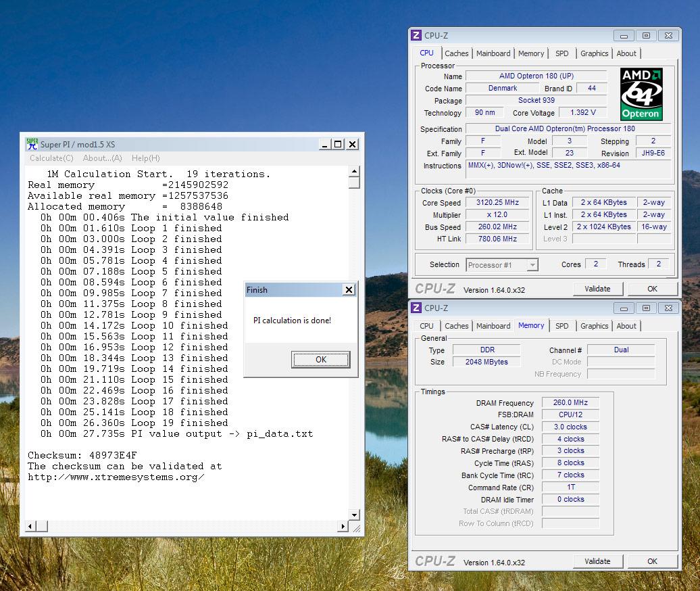Click the AMD 64 Opteron logo image
The image size is (700, 591).
pyautogui.click(x=641, y=94)
